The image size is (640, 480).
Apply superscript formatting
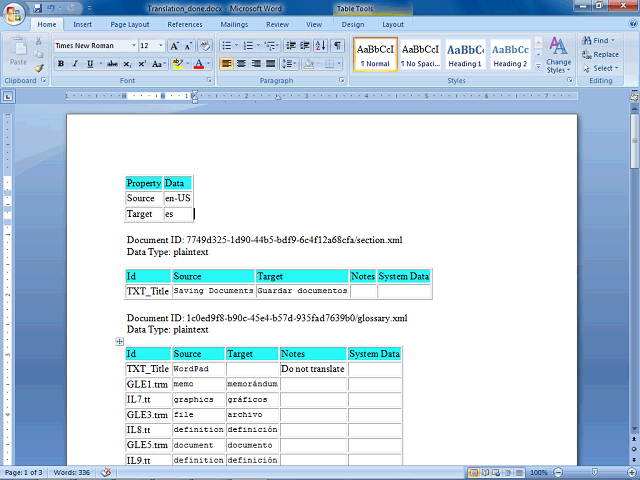pyautogui.click(x=142, y=64)
